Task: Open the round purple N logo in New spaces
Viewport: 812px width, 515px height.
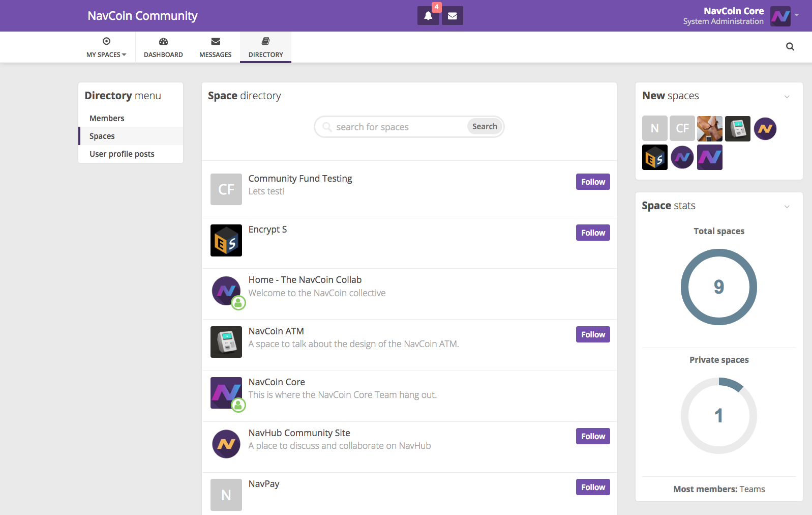Action: pyautogui.click(x=682, y=157)
